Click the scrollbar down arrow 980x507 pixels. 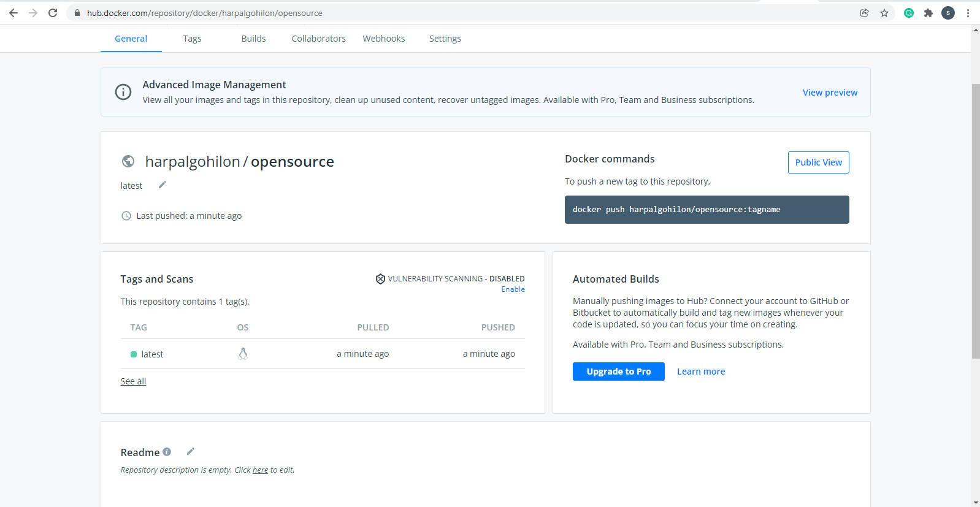(x=975, y=502)
